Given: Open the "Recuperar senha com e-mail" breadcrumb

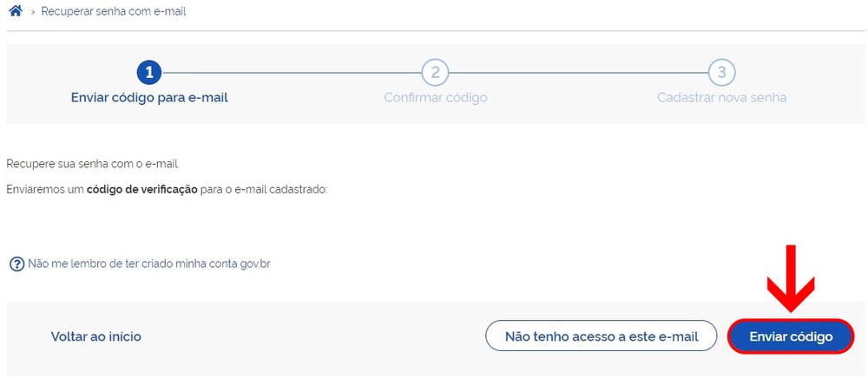Looking at the screenshot, I should click(x=114, y=12).
